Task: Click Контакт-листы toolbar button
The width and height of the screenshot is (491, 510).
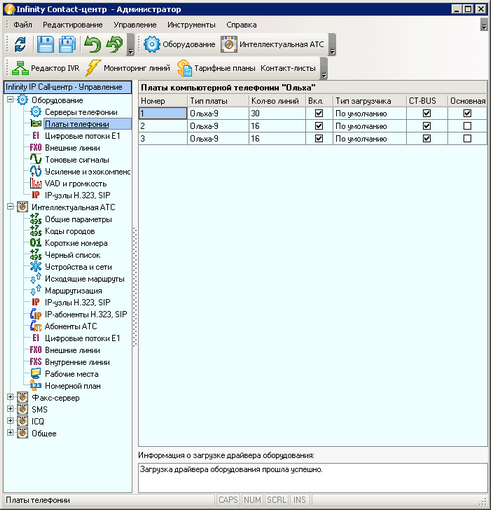Action: (288, 68)
